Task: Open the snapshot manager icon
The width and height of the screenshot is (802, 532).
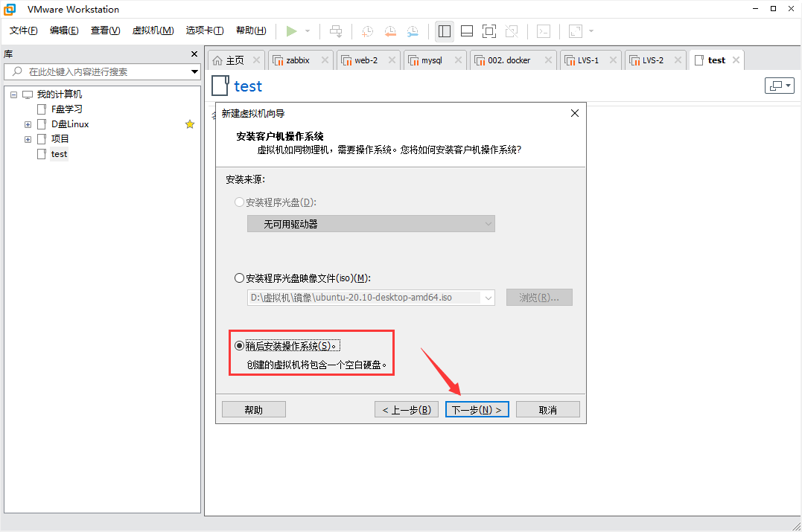Action: coord(413,31)
